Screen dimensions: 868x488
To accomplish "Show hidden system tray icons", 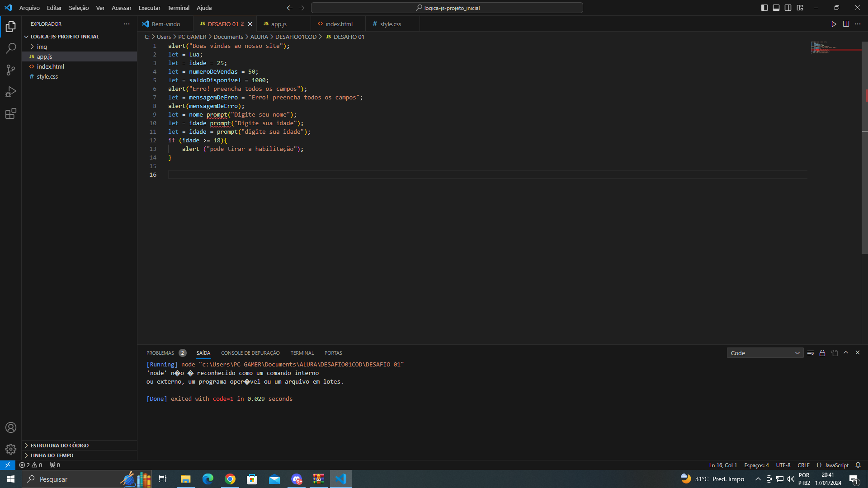I will pos(758,479).
